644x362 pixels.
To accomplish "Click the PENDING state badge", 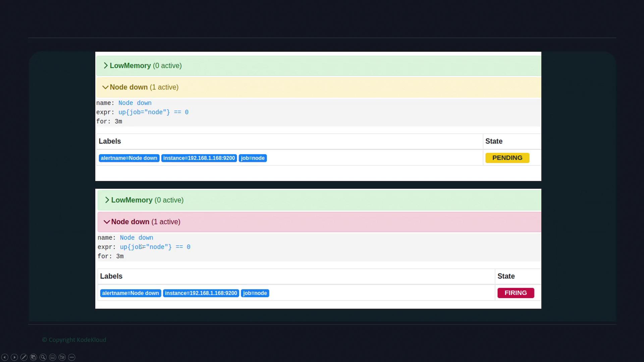I will [x=507, y=158].
